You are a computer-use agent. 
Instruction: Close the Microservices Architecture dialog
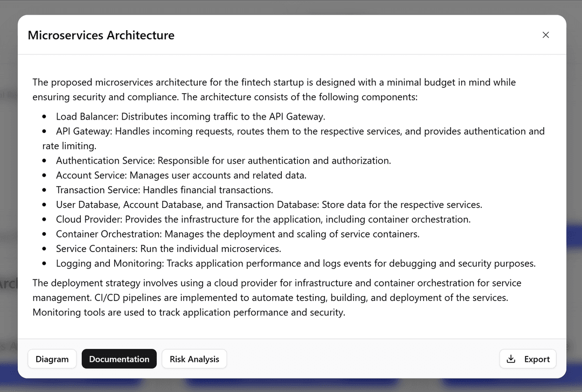[x=545, y=35]
